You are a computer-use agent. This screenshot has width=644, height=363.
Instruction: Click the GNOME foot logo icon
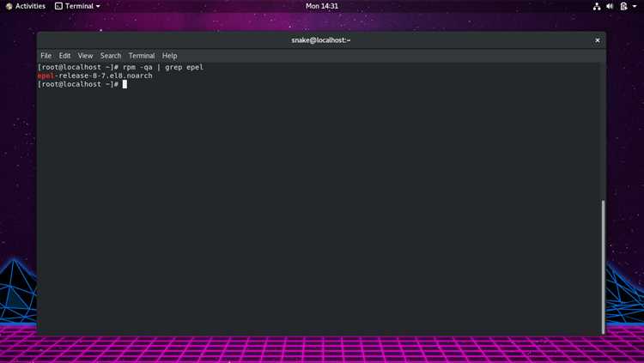[x=9, y=6]
